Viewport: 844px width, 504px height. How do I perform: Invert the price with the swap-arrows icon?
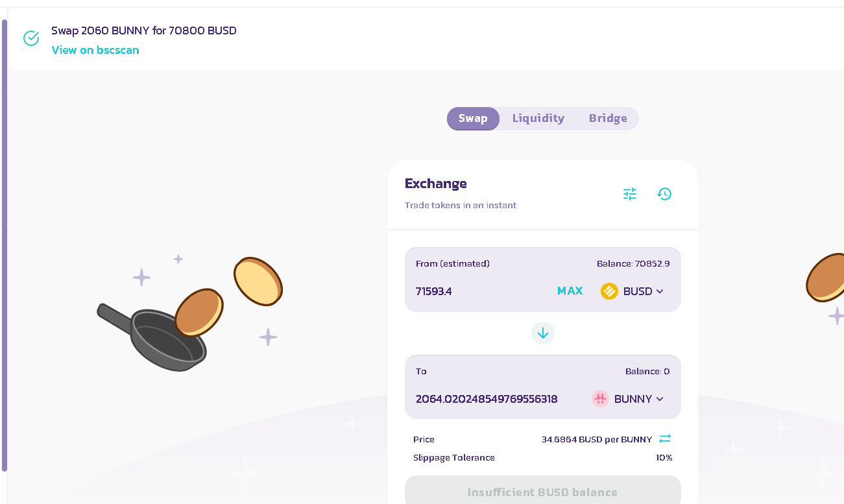click(665, 439)
